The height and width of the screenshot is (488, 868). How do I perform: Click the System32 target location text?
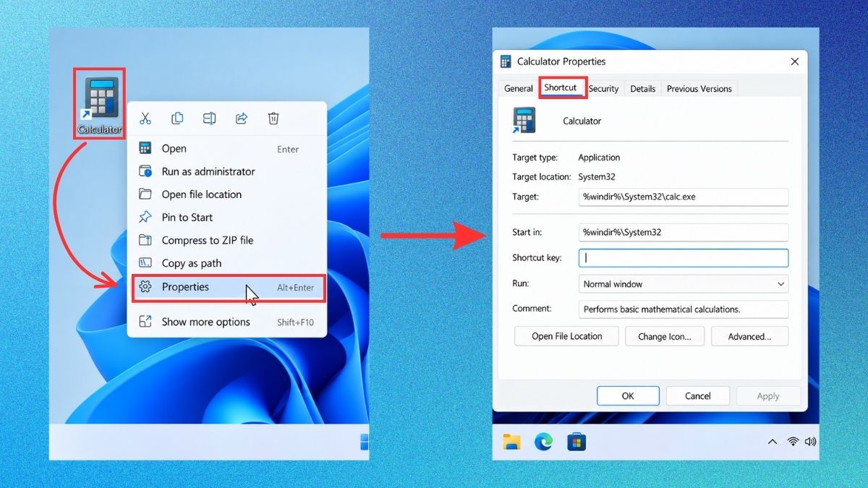[597, 176]
